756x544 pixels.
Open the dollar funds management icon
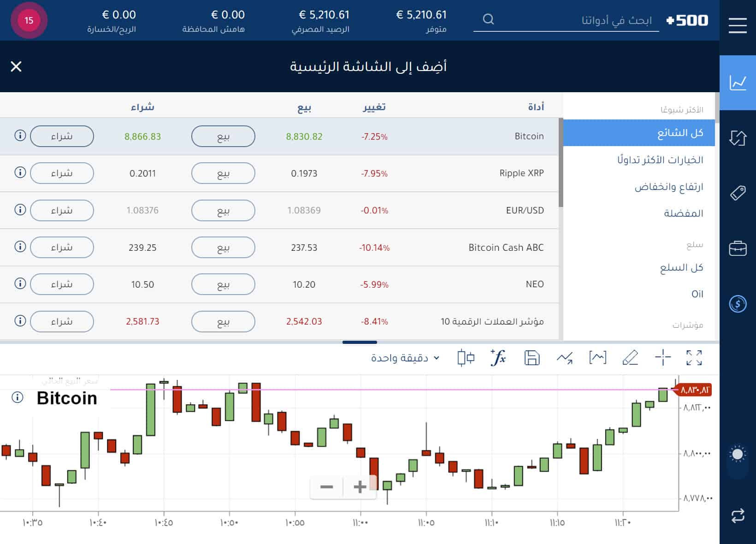click(x=738, y=304)
